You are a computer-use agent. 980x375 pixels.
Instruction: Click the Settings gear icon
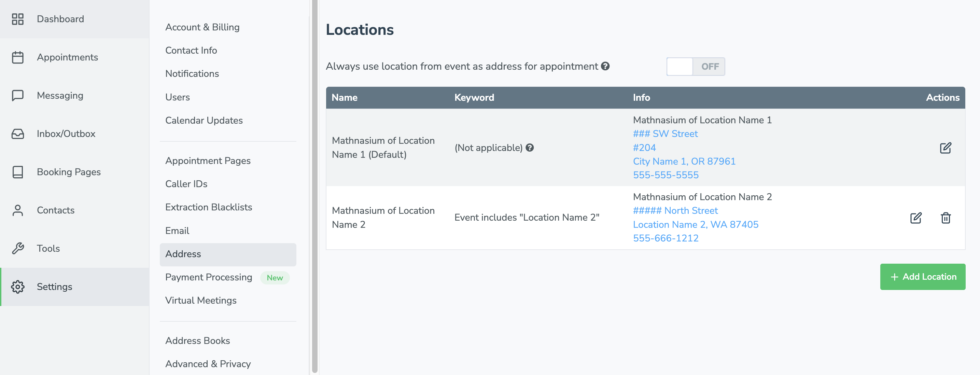tap(17, 287)
